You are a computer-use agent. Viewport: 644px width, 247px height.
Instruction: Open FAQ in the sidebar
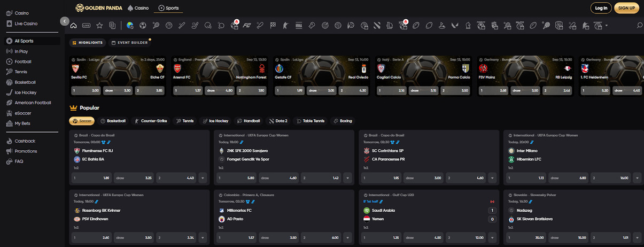[19, 161]
